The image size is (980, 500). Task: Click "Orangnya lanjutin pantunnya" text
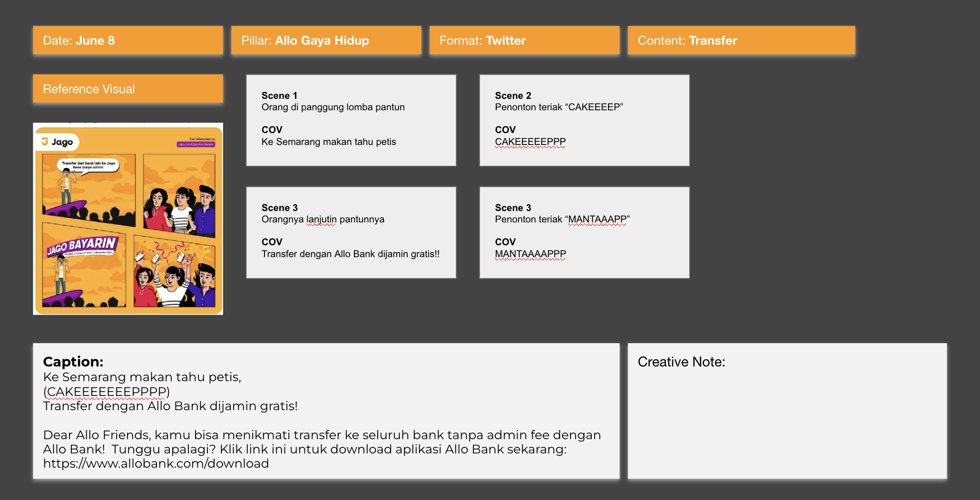pos(323,219)
